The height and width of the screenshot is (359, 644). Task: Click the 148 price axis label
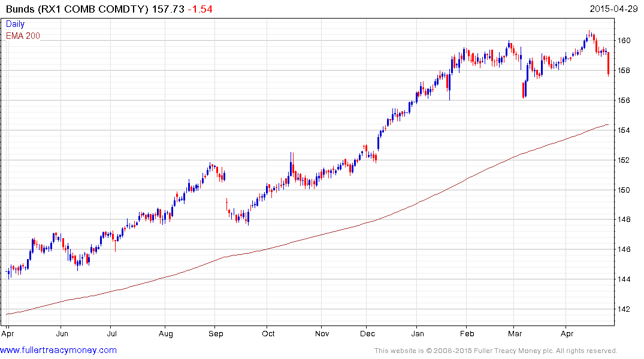coord(624,220)
